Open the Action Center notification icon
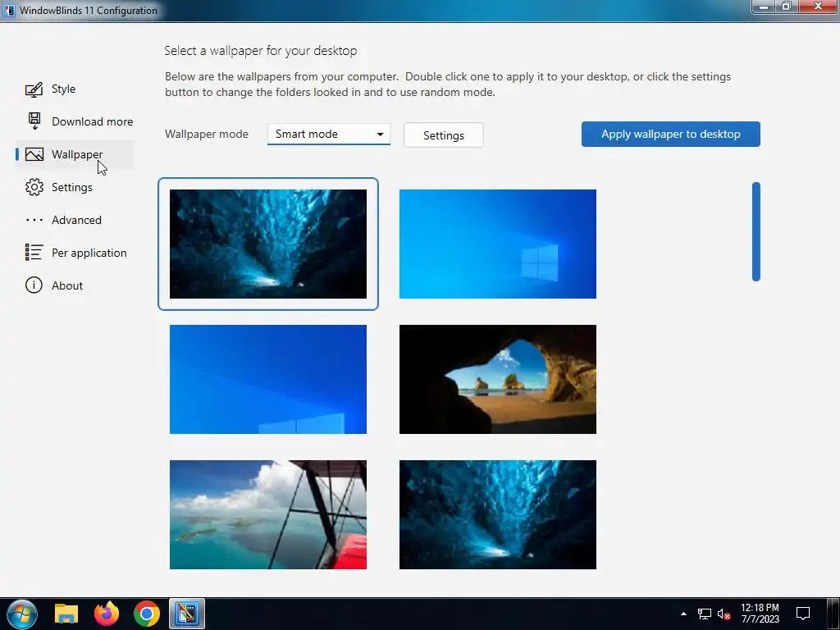840x630 pixels. [802, 614]
